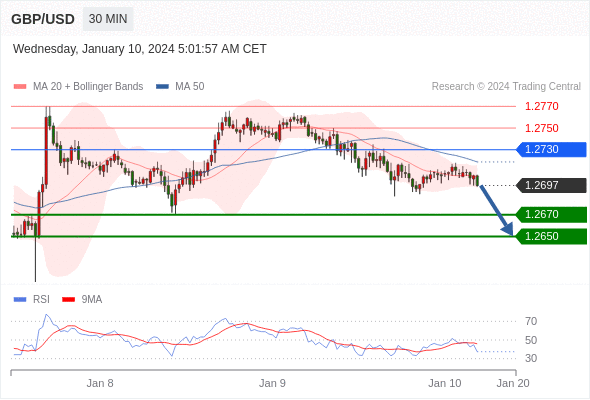Toggle the MA 20 + Bollinger Bands legend label
The image size is (590, 400).
(88, 87)
